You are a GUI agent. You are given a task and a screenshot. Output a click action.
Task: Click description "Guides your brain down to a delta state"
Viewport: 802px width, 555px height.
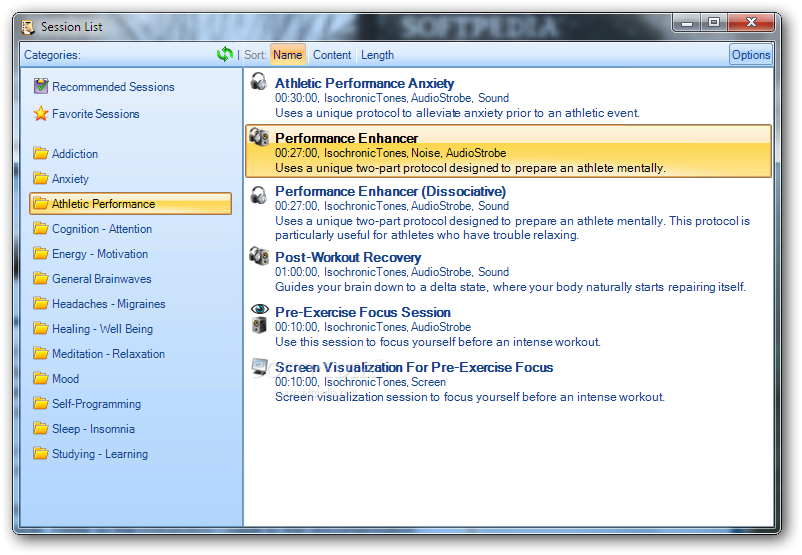click(510, 286)
